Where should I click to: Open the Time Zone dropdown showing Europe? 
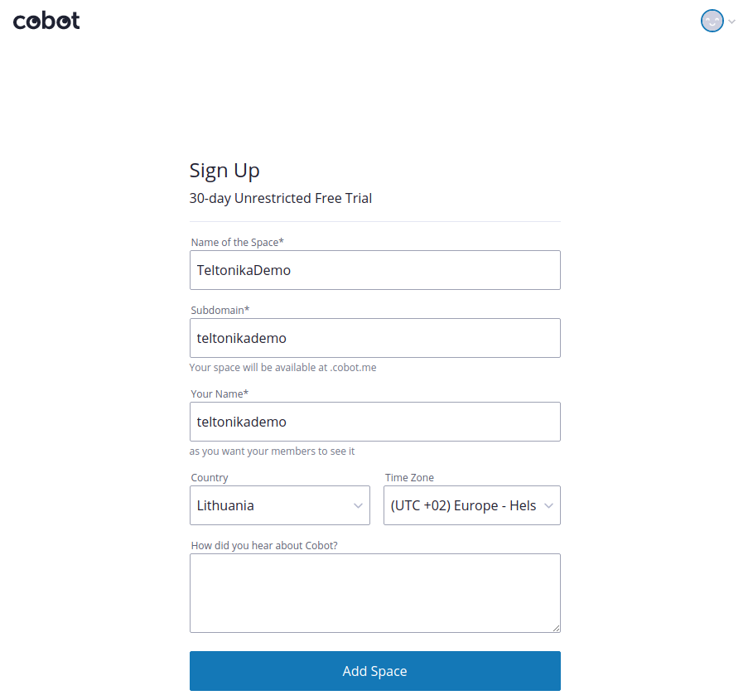tap(471, 505)
